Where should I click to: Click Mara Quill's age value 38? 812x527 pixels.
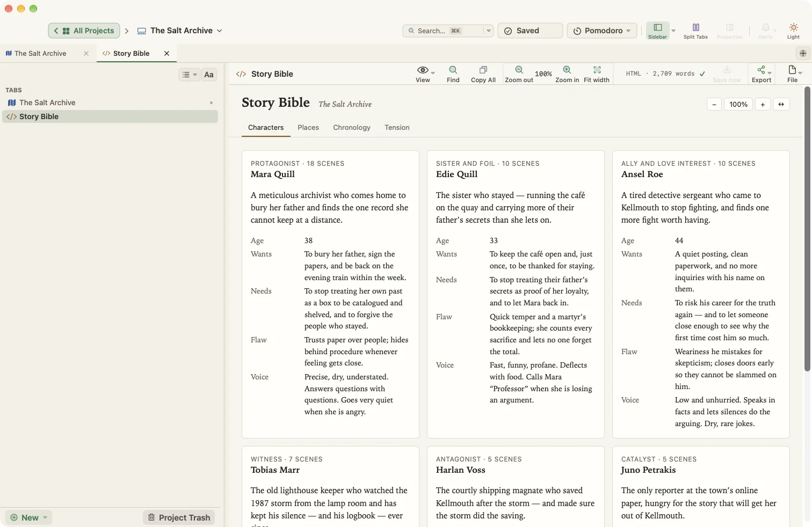tap(308, 240)
